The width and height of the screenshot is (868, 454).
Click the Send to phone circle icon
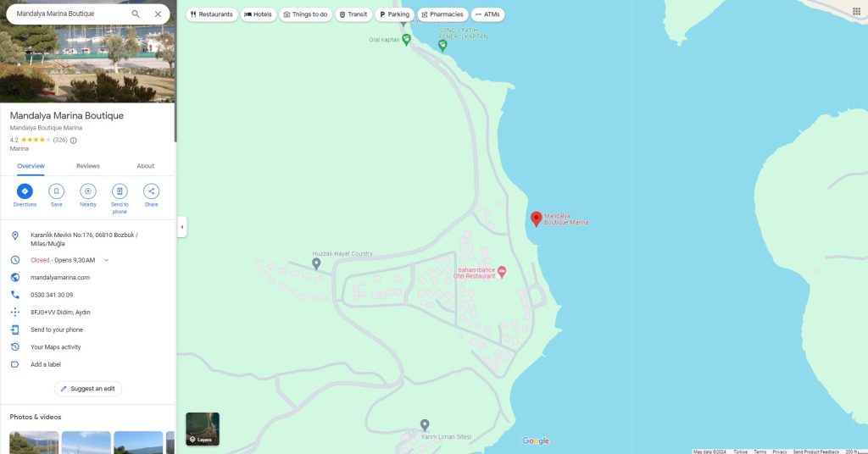tap(120, 191)
